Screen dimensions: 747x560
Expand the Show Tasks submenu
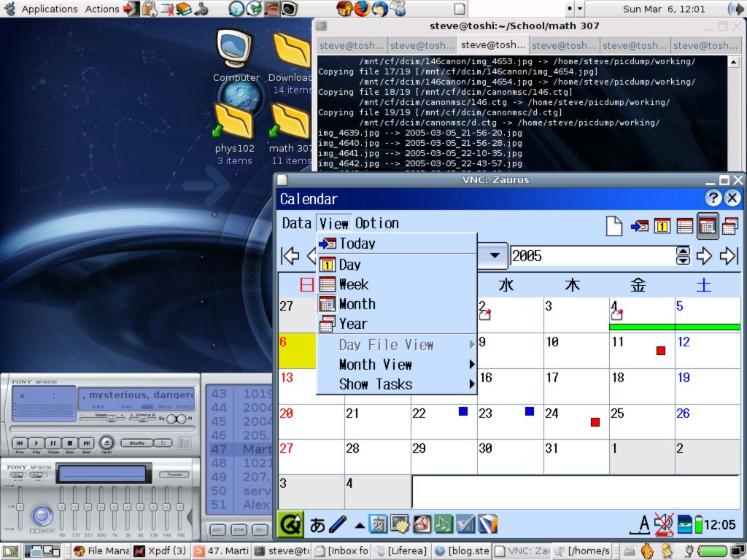click(397, 384)
